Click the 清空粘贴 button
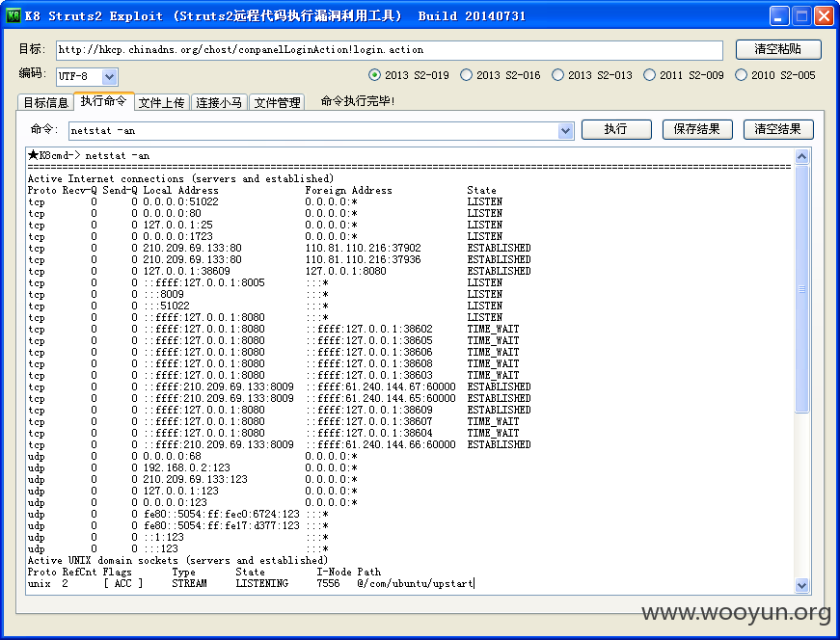The width and height of the screenshot is (840, 640). click(x=778, y=49)
